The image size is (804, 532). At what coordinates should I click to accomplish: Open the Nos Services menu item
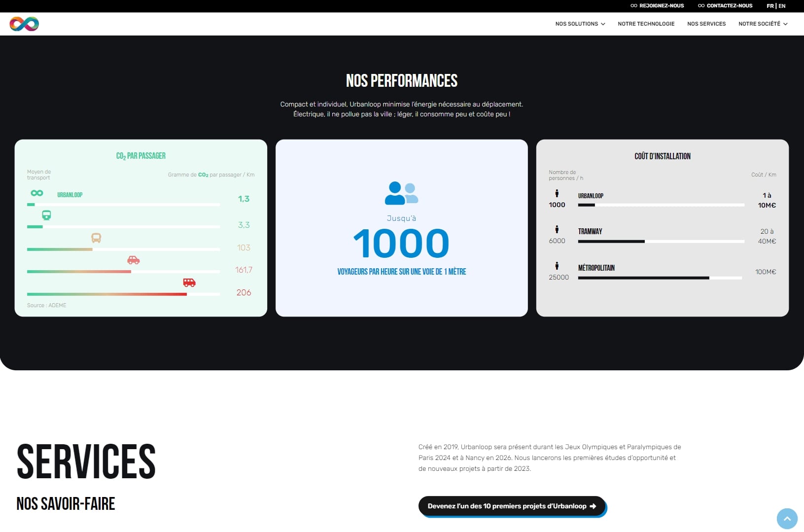[706, 24]
